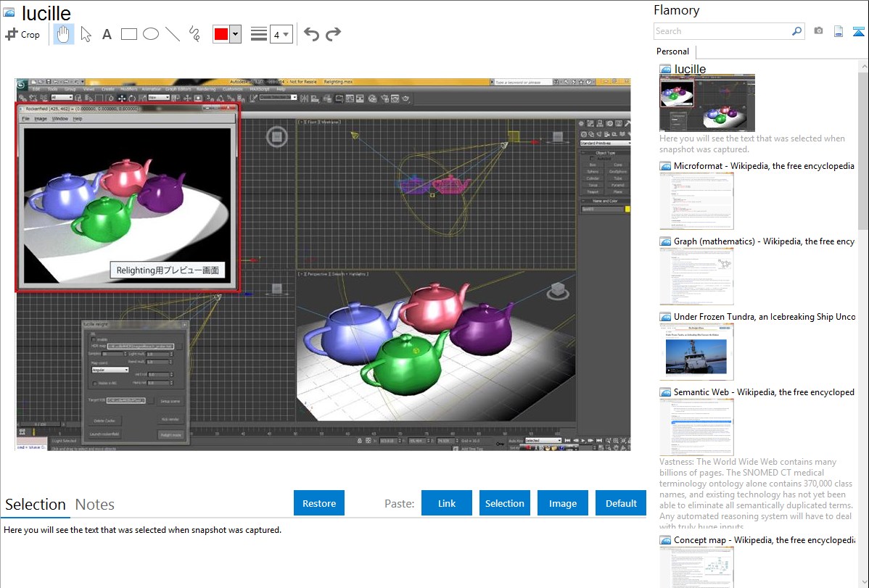
Task: Choose the text annotation tool
Action: click(x=107, y=34)
